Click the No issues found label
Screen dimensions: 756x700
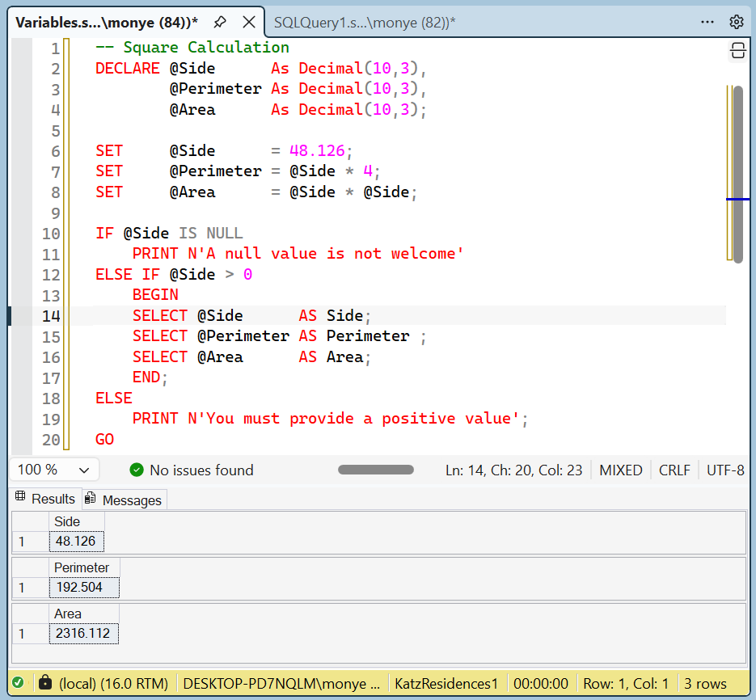201,470
